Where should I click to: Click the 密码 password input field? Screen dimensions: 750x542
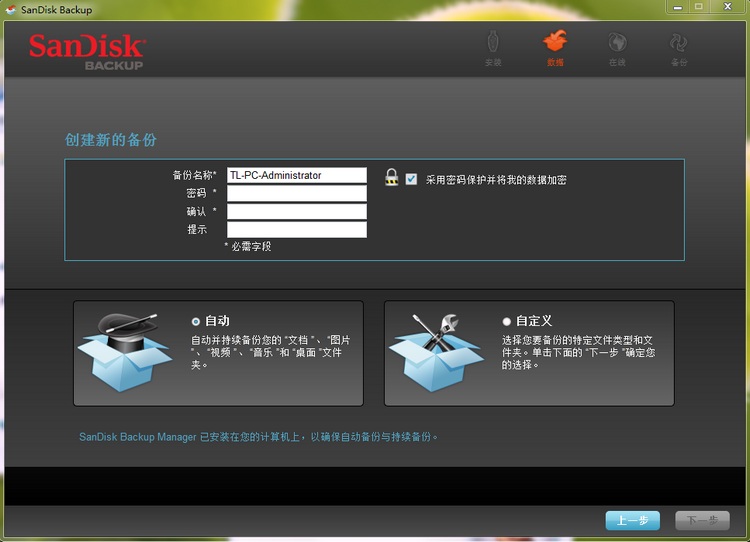[x=297, y=193]
